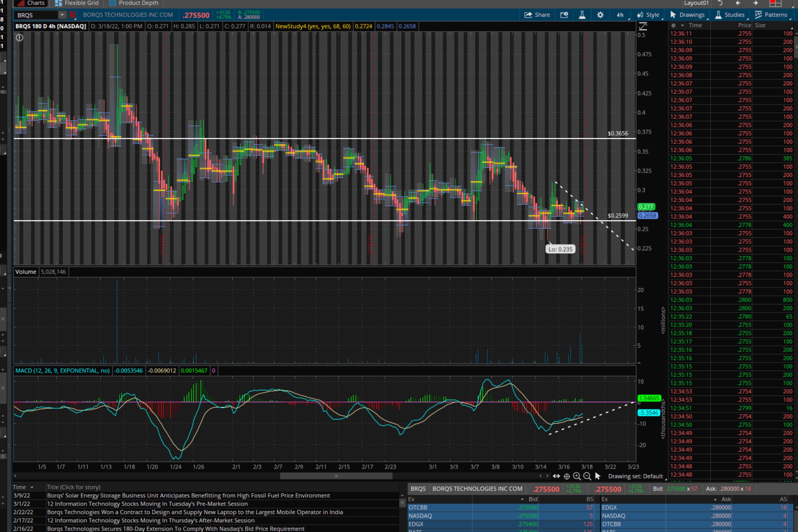Open the Drawing set: Default menu
The image size is (798, 532).
pyautogui.click(x=635, y=476)
